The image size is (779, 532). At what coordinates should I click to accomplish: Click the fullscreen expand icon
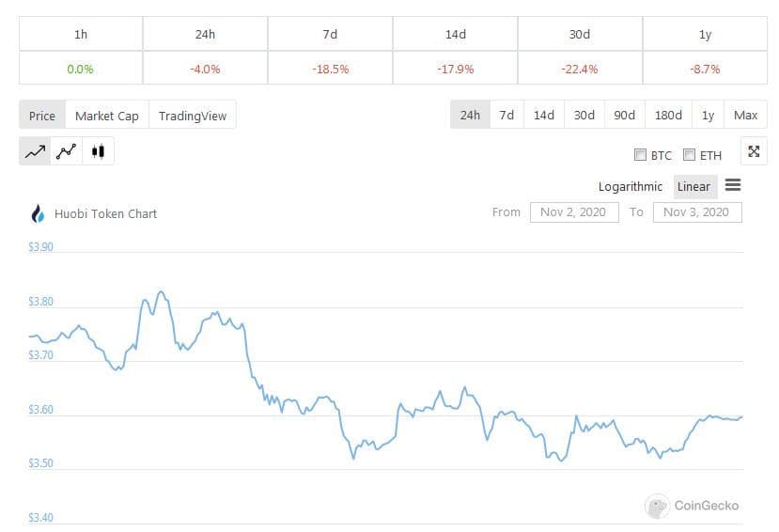point(754,151)
